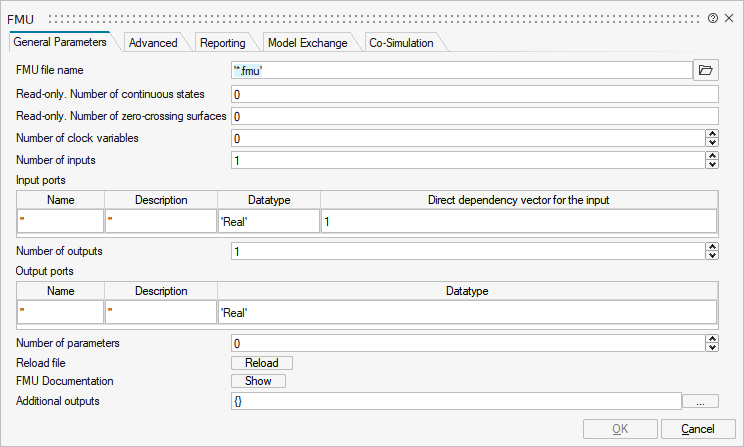Viewport: 744px width, 447px height.
Task: Go to the Co-Simulation tab
Action: pyautogui.click(x=400, y=43)
